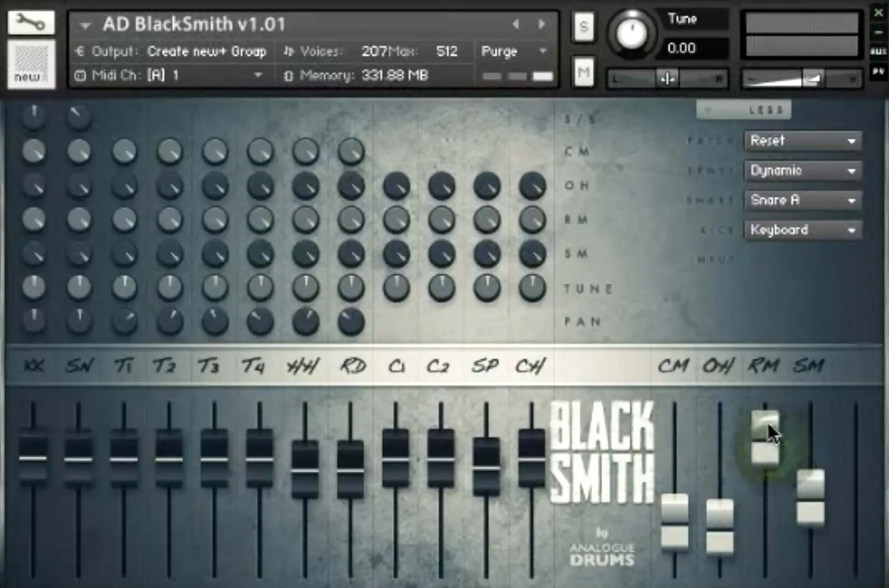Open the Patch dropdown showing Reset
889x588 pixels.
802,140
